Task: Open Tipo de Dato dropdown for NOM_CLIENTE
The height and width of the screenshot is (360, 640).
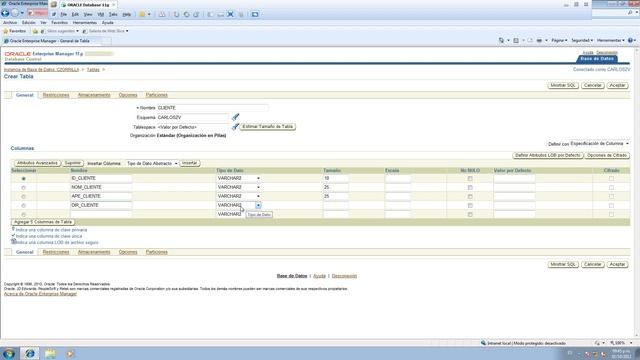Action: (x=239, y=187)
